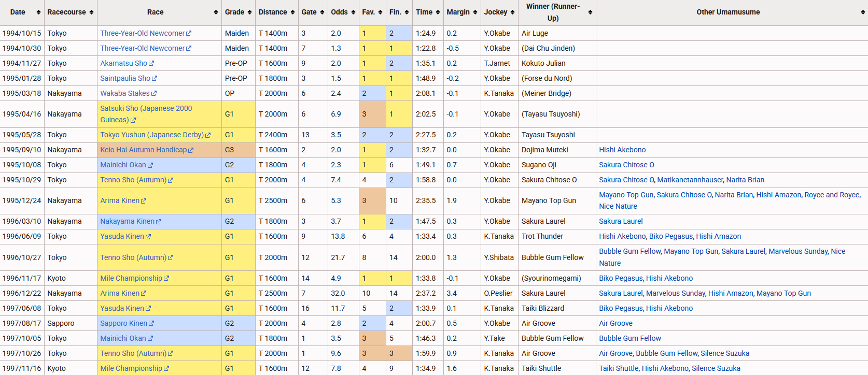Click external icon beside 1995/12/24 Arima Kinen

pos(144,201)
